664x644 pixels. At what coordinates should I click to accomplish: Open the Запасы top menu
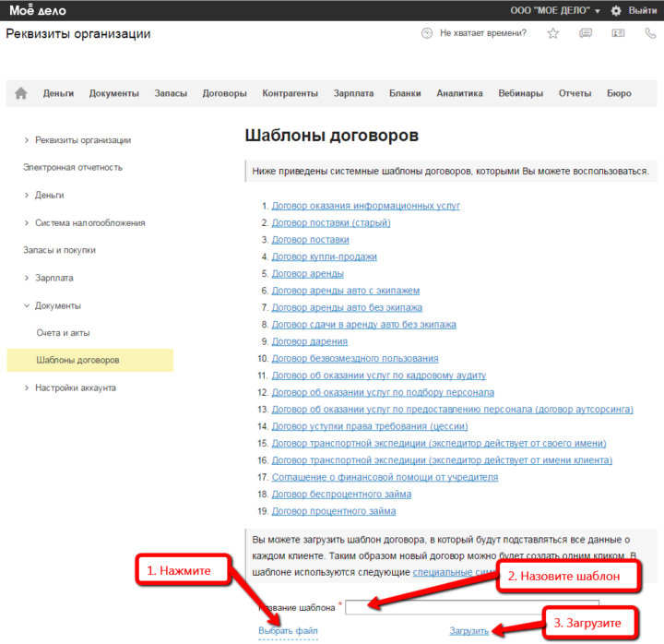(171, 93)
